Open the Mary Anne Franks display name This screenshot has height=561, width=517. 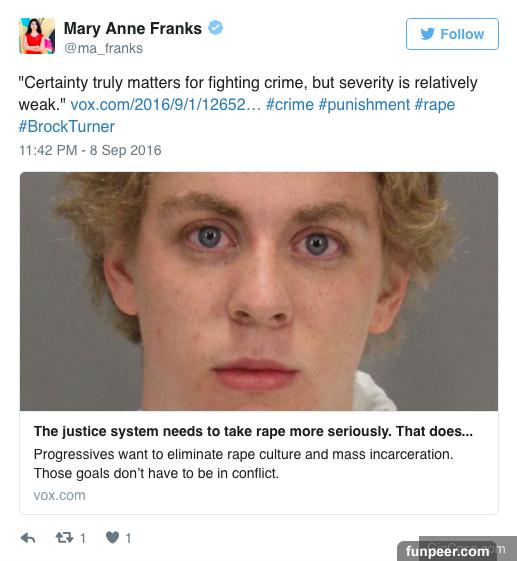coord(133,29)
